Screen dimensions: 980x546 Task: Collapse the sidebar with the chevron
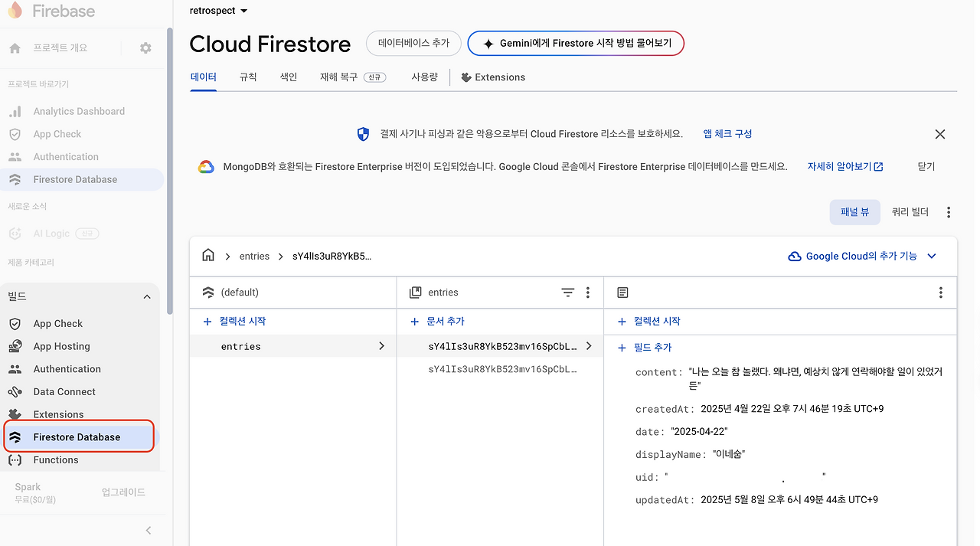click(x=149, y=531)
